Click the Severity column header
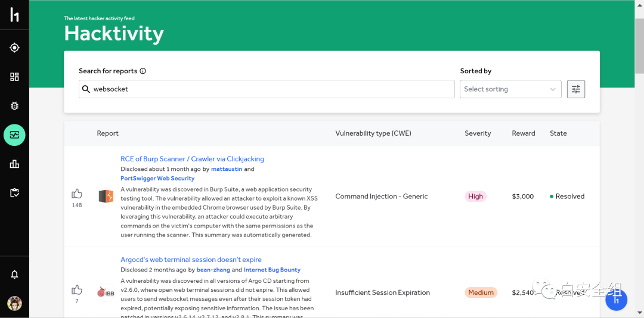Viewport: 644px width, 318px height. click(478, 133)
